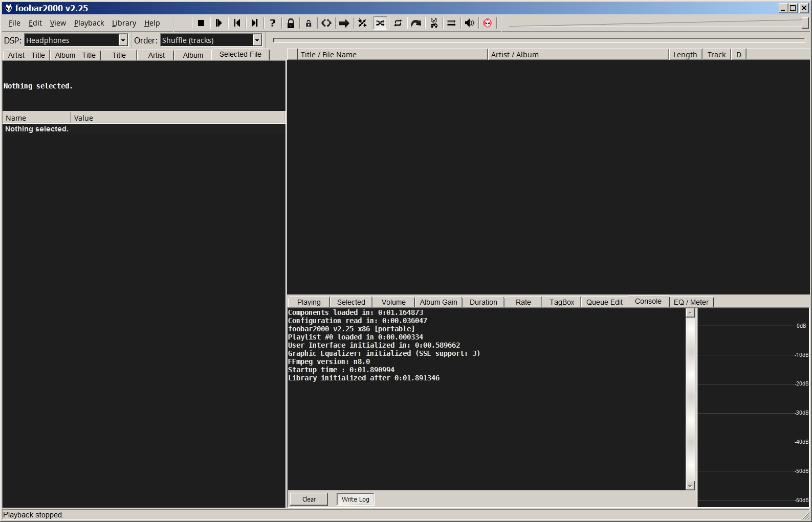This screenshot has width=812, height=522.
Task: Start playback with the Play/Pause button
Action: (219, 23)
